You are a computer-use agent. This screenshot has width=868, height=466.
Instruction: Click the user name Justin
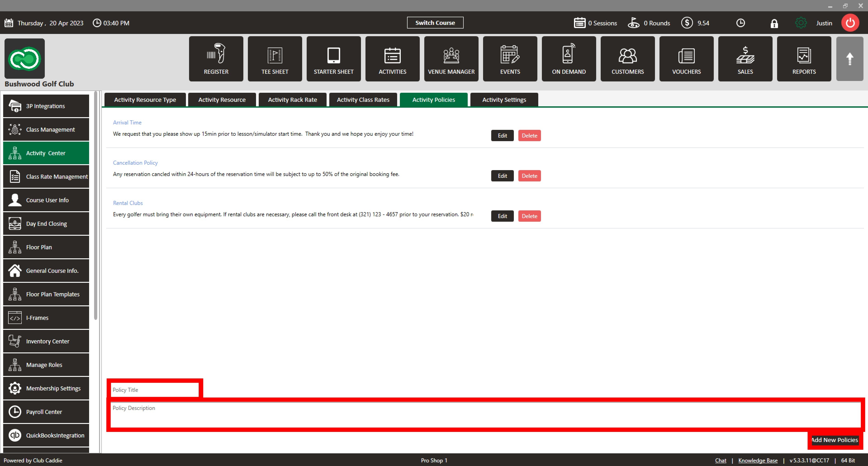824,23
